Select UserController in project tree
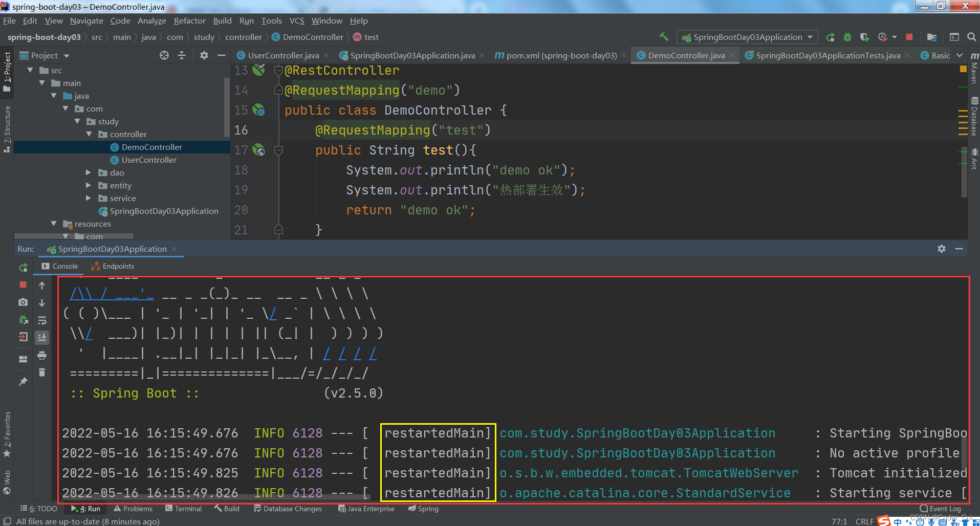The width and height of the screenshot is (980, 526). click(148, 160)
